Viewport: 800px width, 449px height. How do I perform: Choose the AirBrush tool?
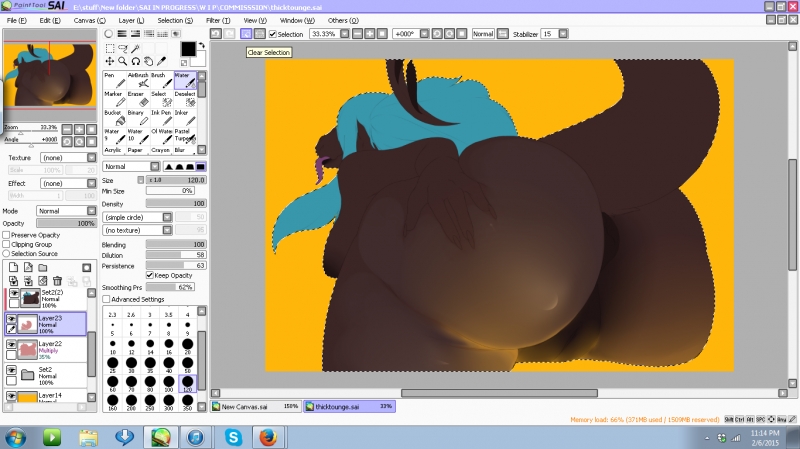pyautogui.click(x=138, y=80)
